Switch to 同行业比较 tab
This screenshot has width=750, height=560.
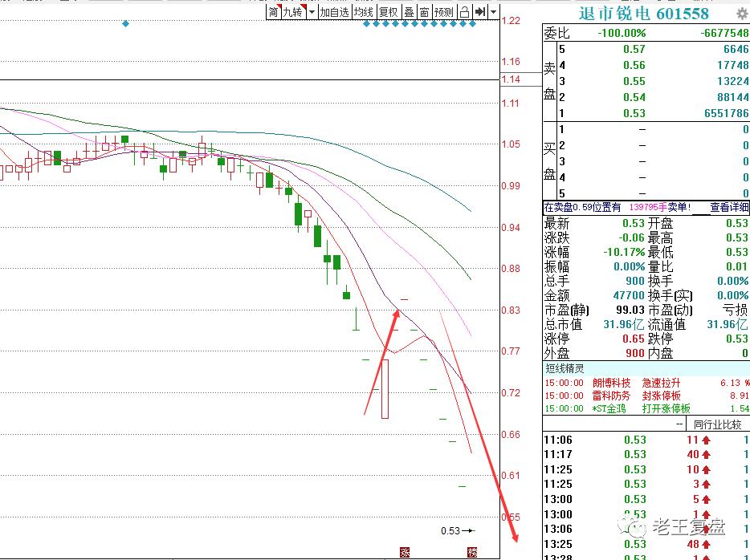coord(717,424)
